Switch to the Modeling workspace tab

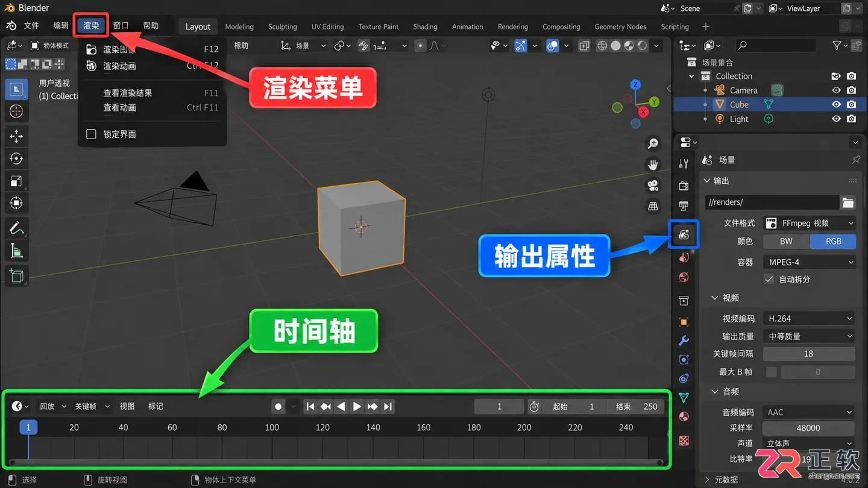point(239,27)
